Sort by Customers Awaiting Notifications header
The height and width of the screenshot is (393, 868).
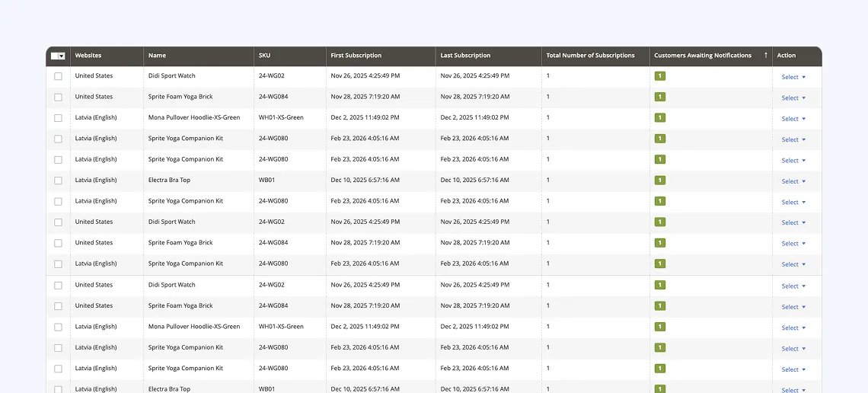click(703, 56)
